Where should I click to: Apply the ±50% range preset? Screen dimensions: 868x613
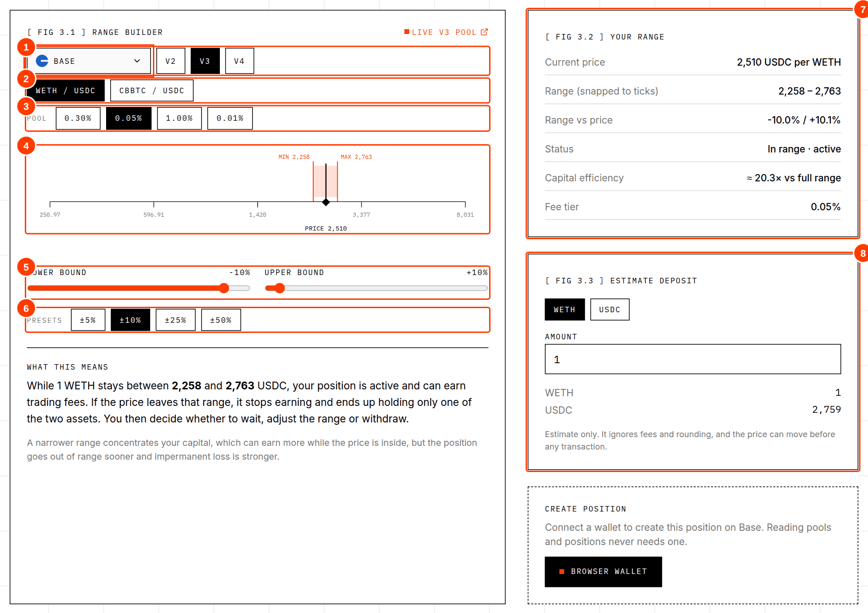[221, 320]
